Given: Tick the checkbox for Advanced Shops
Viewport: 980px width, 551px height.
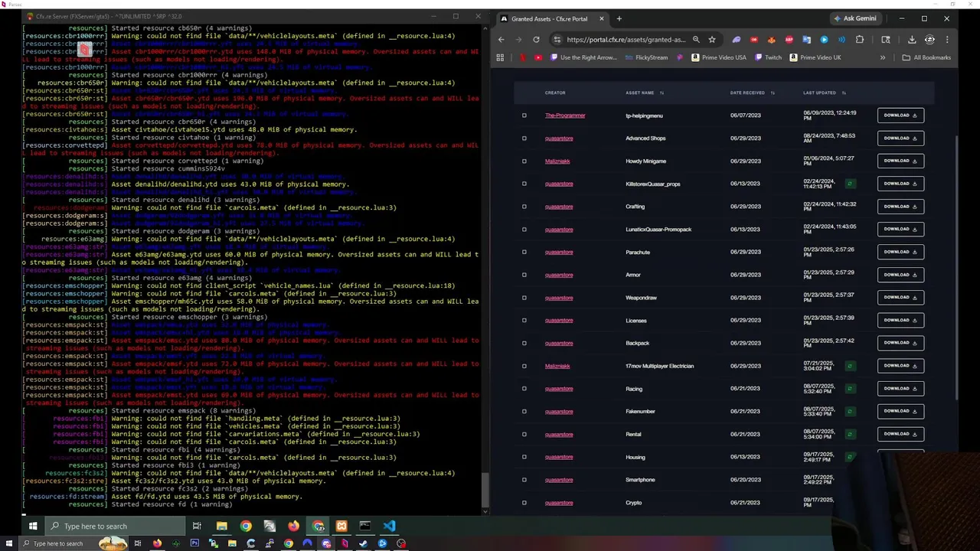Looking at the screenshot, I should point(524,139).
